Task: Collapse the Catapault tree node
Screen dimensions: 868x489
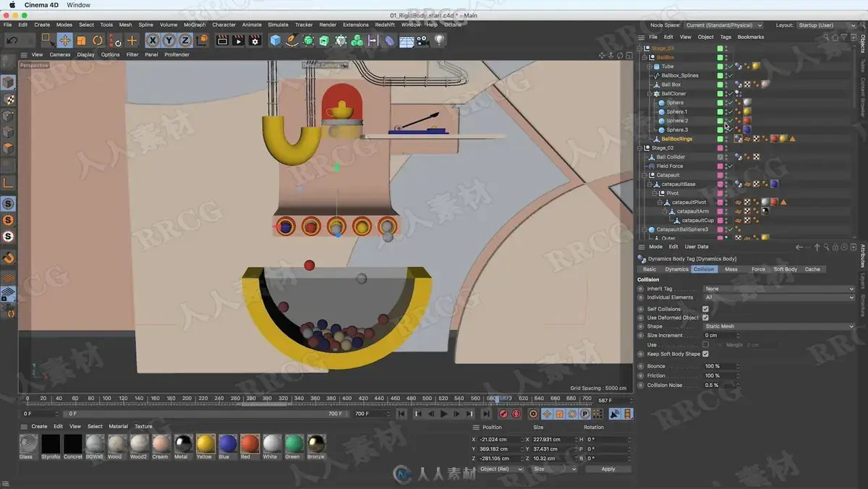Action: 644,175
